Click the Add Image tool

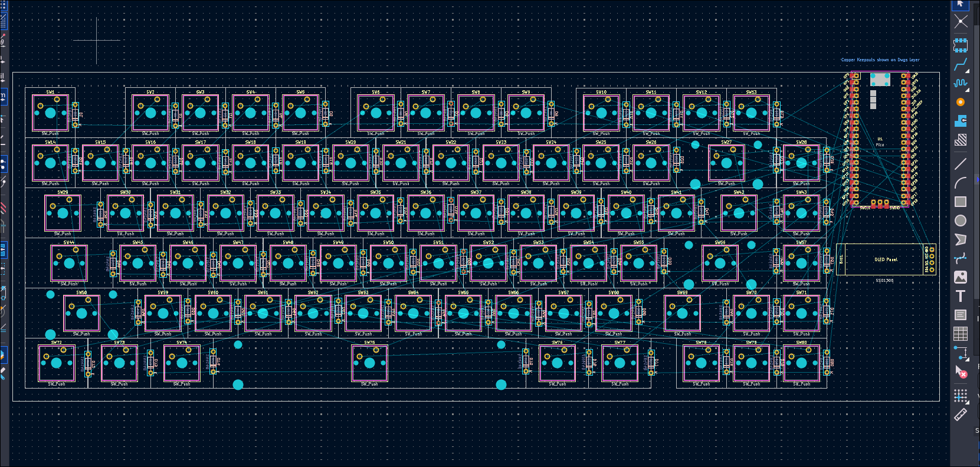[x=961, y=277]
